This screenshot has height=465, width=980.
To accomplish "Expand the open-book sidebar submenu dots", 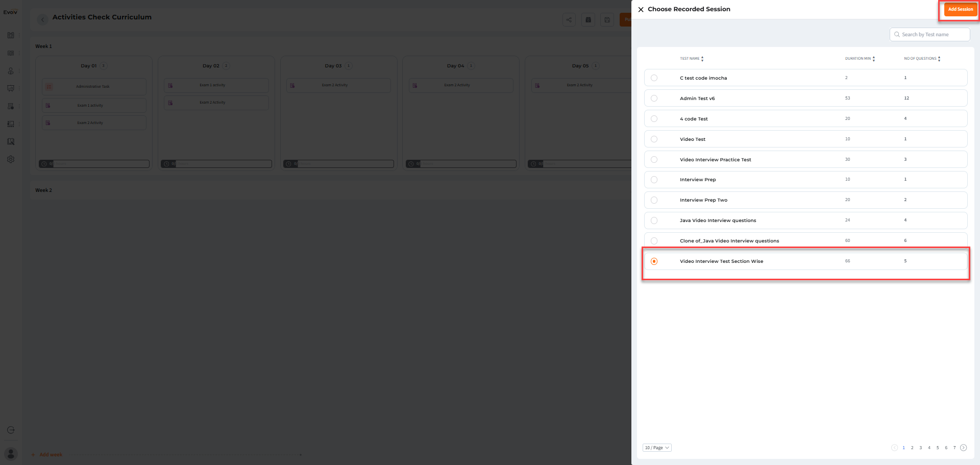I will pos(19,53).
